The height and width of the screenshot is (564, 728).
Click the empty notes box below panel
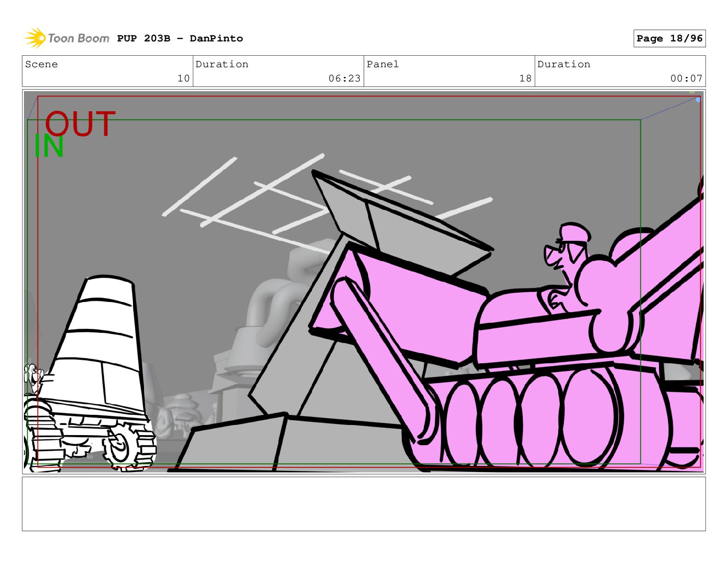(x=364, y=504)
